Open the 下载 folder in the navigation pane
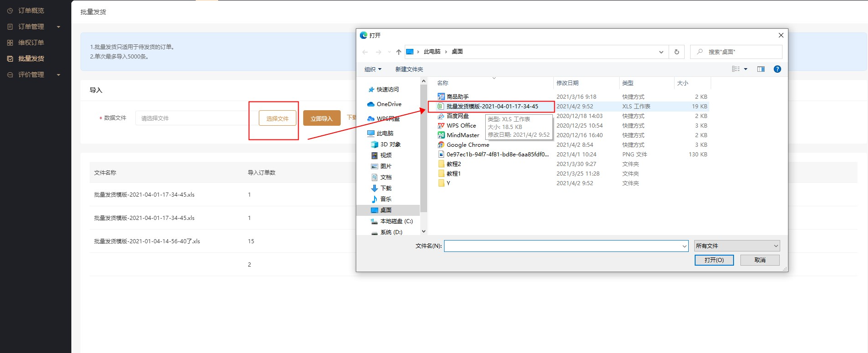This screenshot has width=868, height=353. tap(386, 188)
